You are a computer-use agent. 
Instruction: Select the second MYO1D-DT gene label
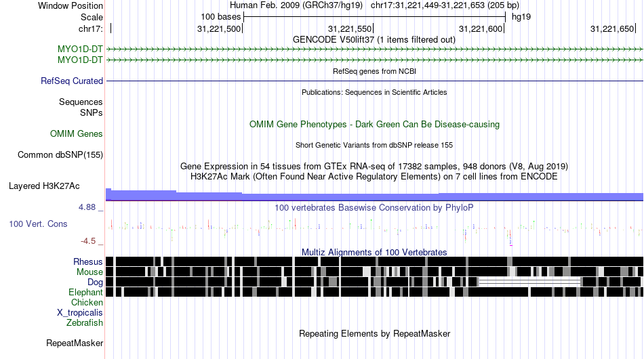pos(80,60)
